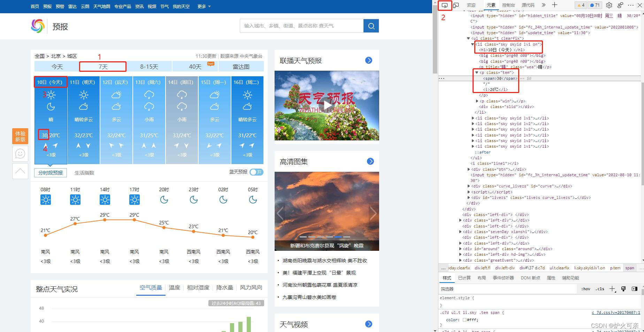Show more DevTools tabs with double chevron
Screen dimensions: 644x332
coord(544,5)
